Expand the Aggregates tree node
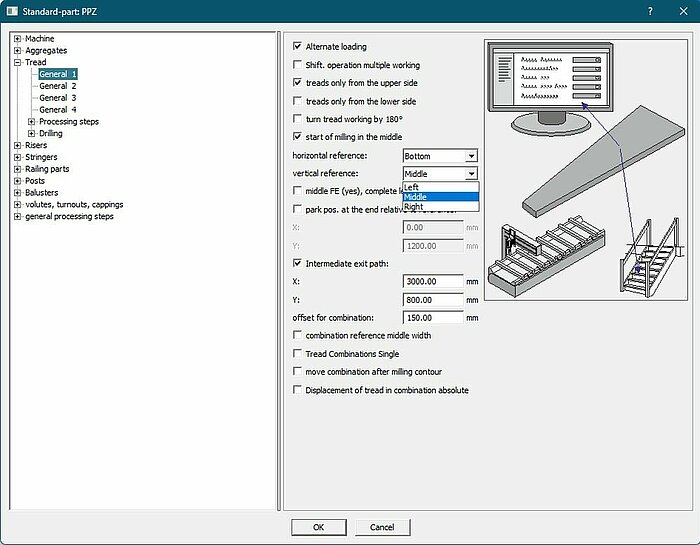The image size is (700, 545). (x=17, y=50)
